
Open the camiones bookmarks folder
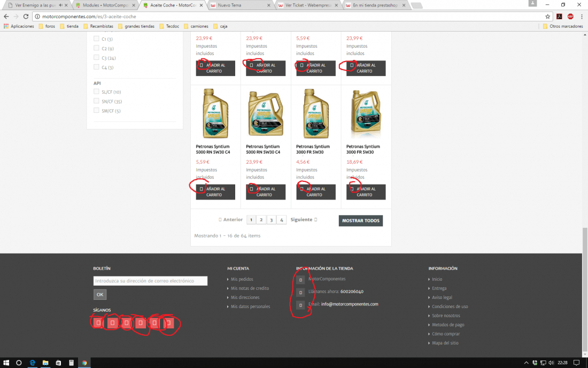[x=196, y=26]
